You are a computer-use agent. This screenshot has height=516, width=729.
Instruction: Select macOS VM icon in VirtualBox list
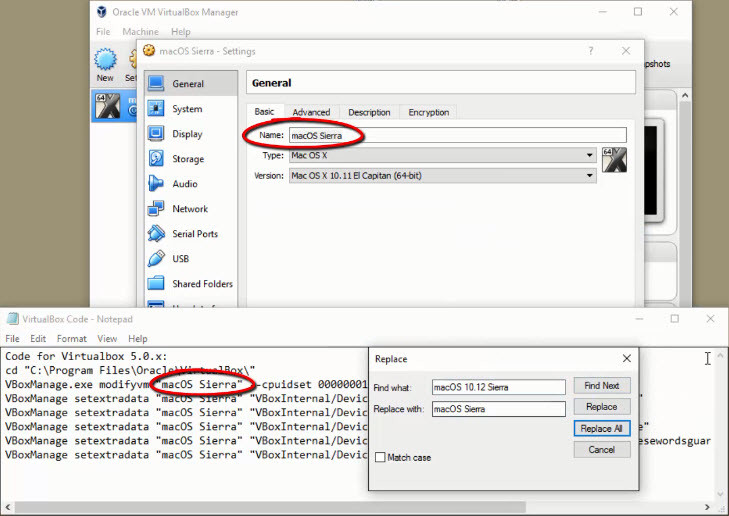[107, 106]
